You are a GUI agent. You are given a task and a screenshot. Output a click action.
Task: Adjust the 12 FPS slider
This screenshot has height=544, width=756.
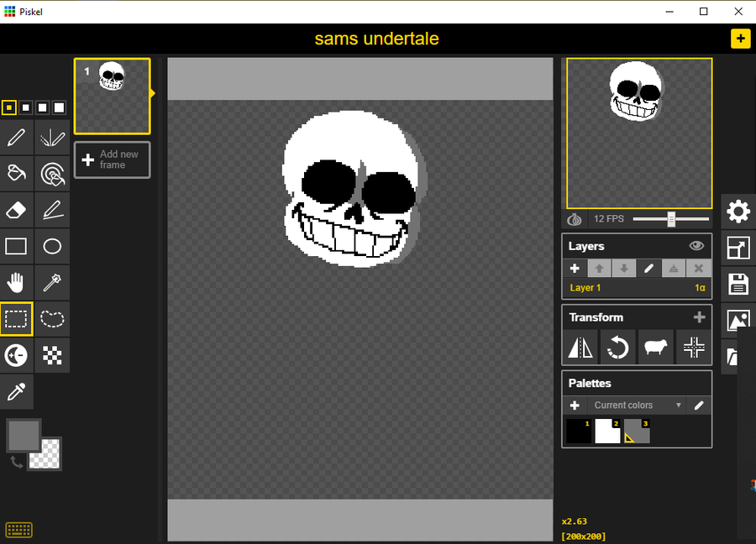671,219
